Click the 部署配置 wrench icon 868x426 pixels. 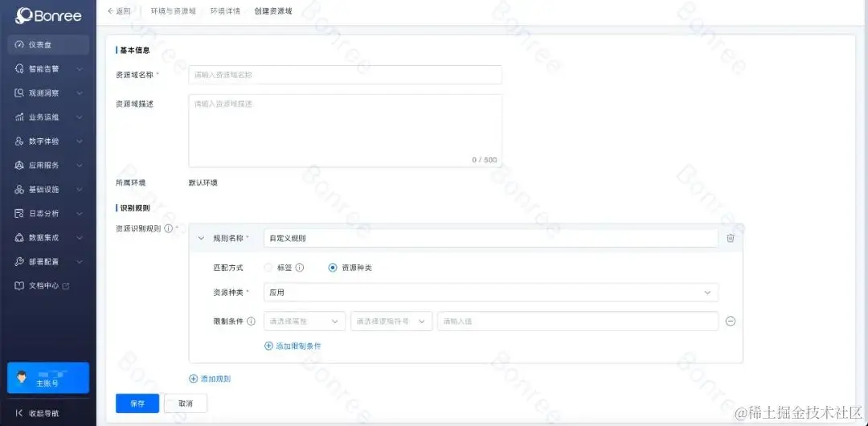coord(19,261)
